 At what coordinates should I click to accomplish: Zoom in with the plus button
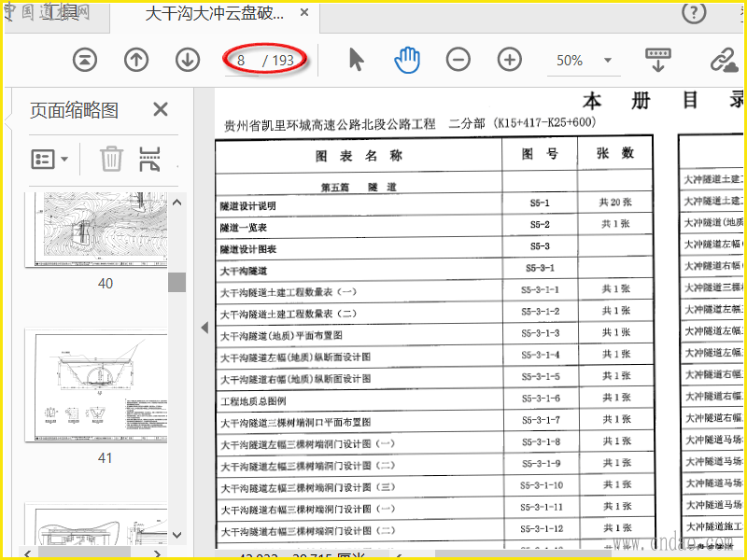(x=509, y=60)
